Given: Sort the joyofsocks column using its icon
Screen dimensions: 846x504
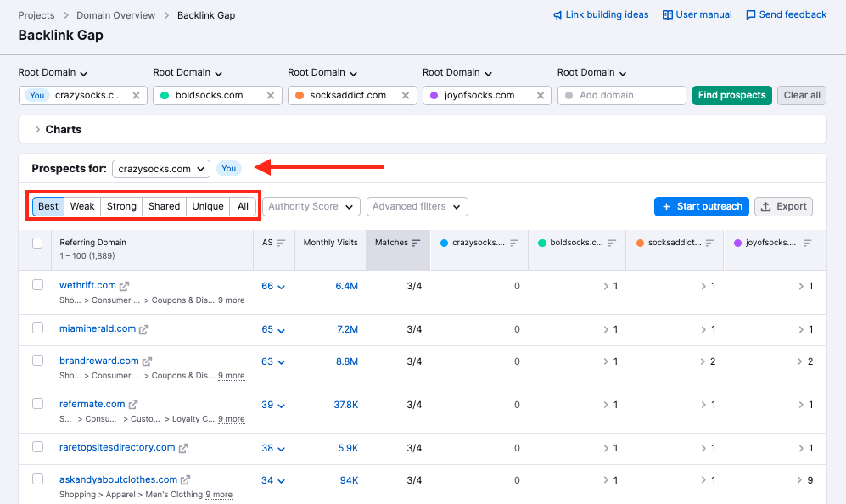Looking at the screenshot, I should point(807,243).
